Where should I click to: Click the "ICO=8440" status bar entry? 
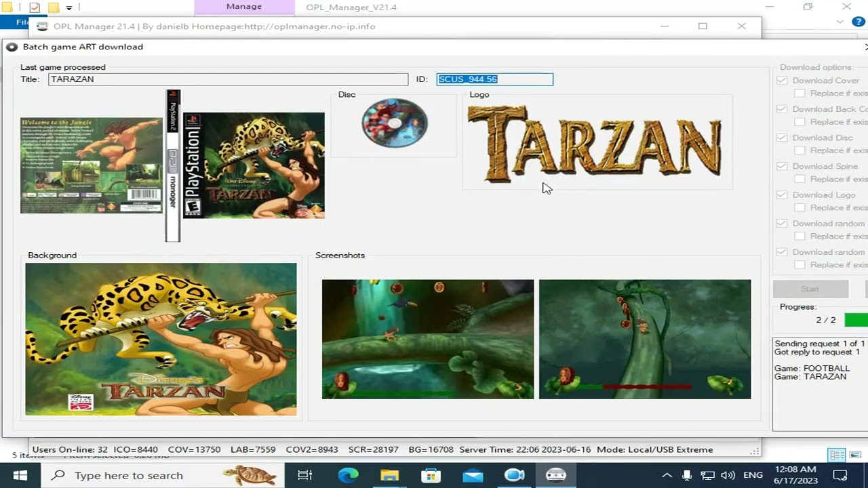(x=136, y=449)
